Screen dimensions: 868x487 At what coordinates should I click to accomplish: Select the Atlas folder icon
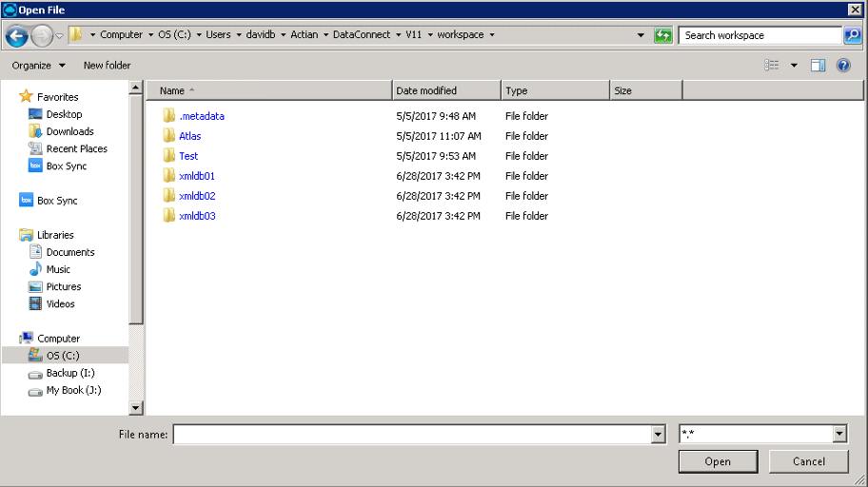click(x=169, y=136)
